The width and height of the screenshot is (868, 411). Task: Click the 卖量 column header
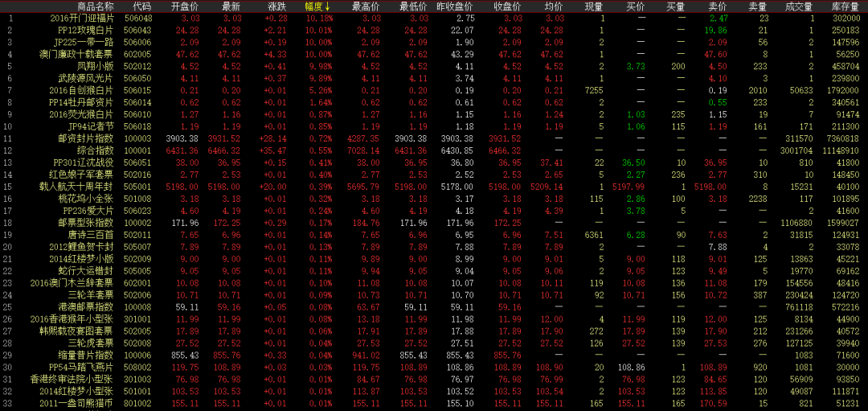758,6
